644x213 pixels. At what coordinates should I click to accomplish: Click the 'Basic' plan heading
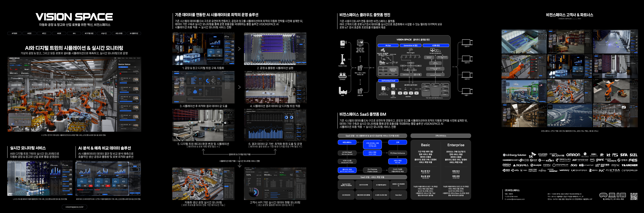pyautogui.click(x=425, y=145)
